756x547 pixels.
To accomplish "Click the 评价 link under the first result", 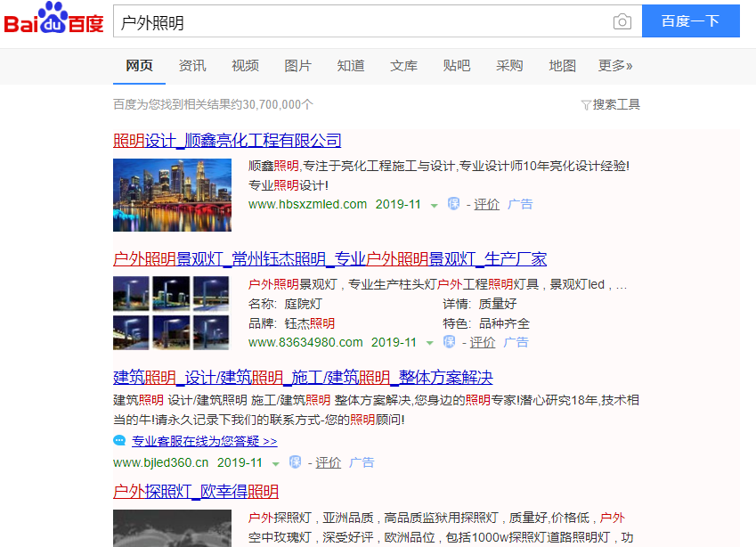I will click(x=486, y=203).
